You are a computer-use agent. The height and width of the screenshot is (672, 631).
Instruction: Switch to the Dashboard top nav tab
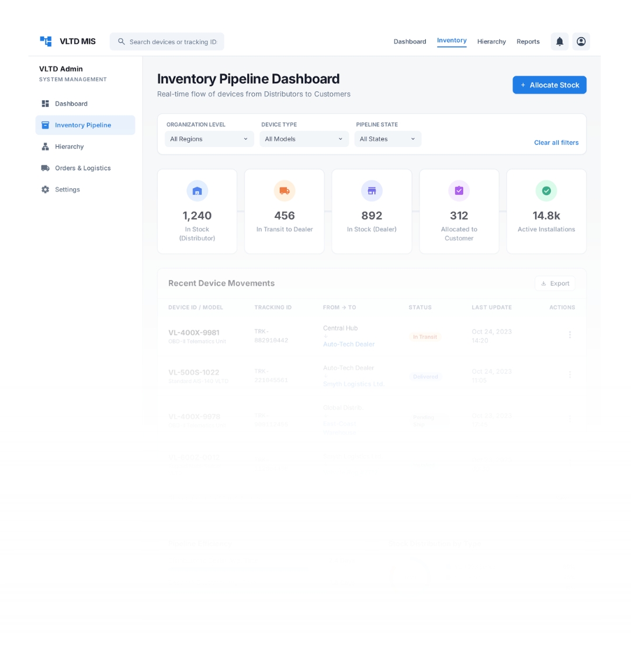tap(410, 41)
